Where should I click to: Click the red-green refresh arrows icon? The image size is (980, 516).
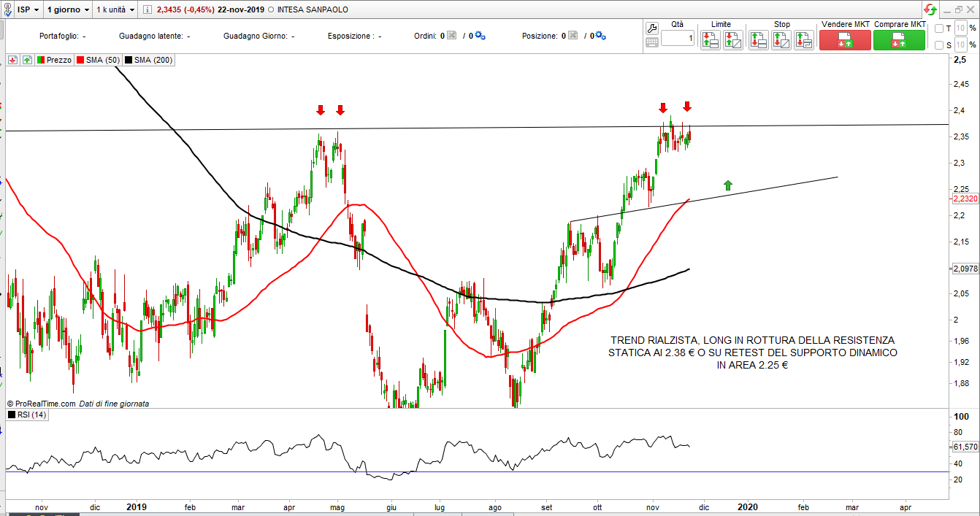[x=930, y=9]
